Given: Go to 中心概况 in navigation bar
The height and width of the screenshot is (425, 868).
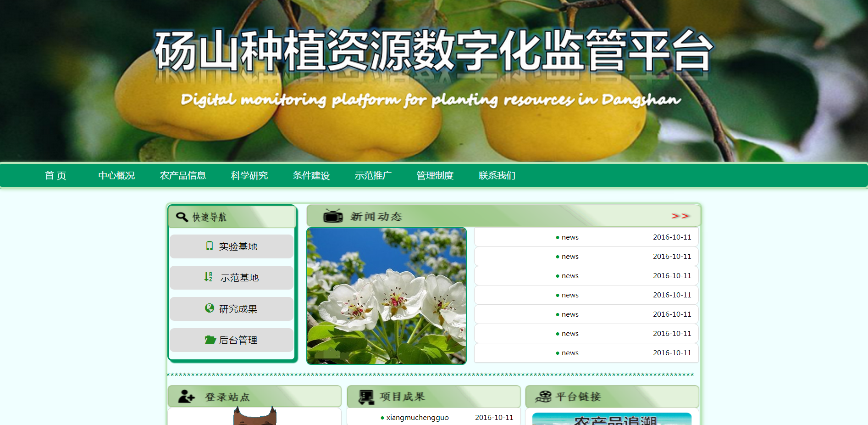Looking at the screenshot, I should (116, 175).
